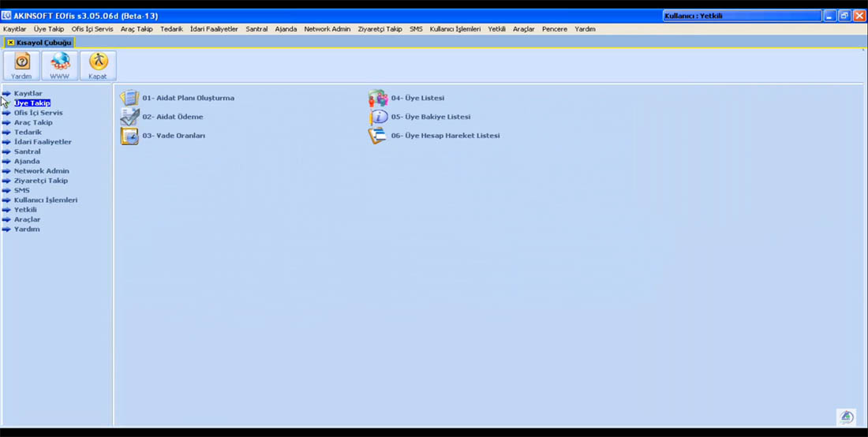The image size is (868, 437).
Task: Select Ajanda in the sidebar
Action: [27, 162]
